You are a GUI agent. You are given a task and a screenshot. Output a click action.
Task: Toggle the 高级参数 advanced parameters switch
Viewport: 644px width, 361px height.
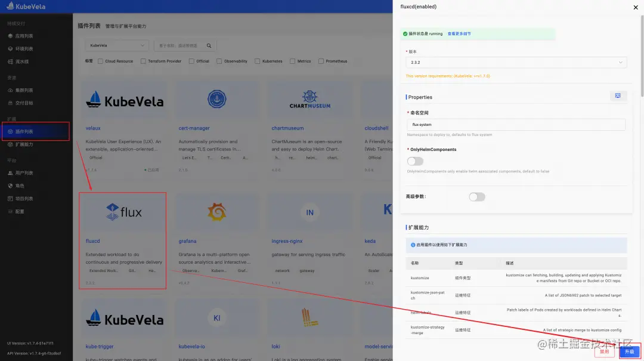pyautogui.click(x=477, y=197)
